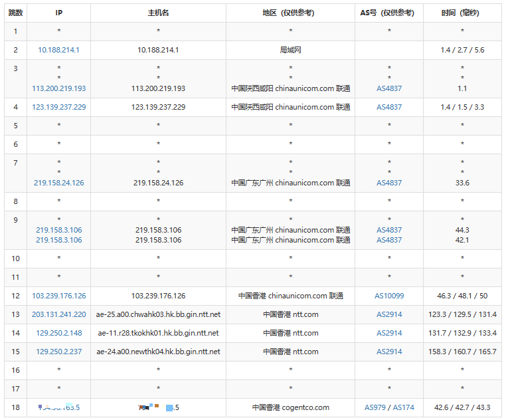Select hostname ae-25.a00.chwahk03.hk.bb.gin.ntt.net
Viewport: 506px width, 420px height.
coord(158,314)
